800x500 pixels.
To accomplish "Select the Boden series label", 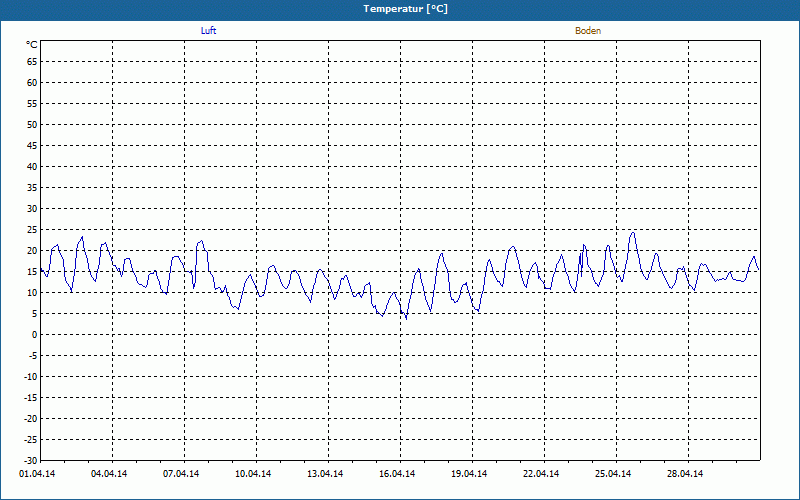I will point(588,31).
